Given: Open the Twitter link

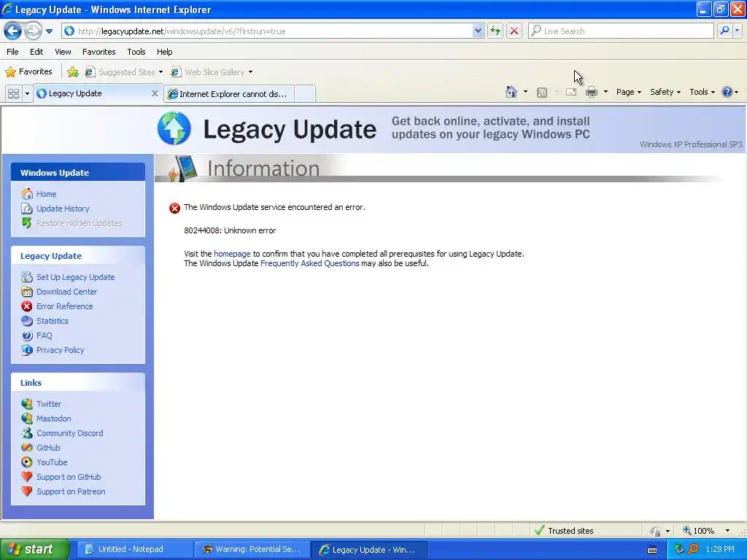Looking at the screenshot, I should coord(49,404).
